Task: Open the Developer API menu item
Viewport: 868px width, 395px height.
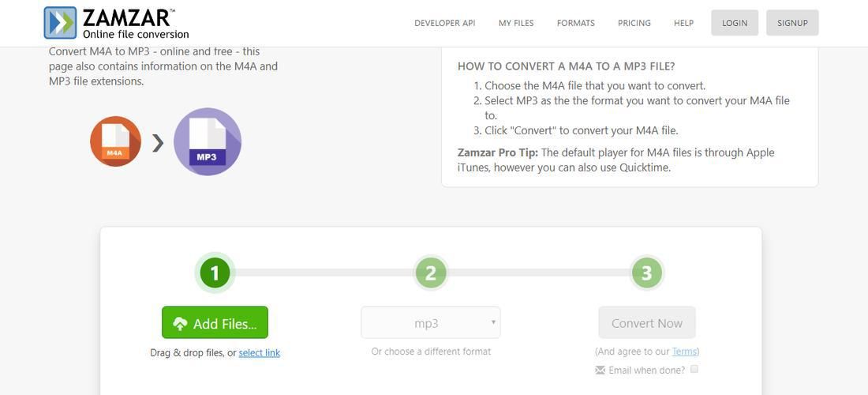Action: click(x=444, y=23)
